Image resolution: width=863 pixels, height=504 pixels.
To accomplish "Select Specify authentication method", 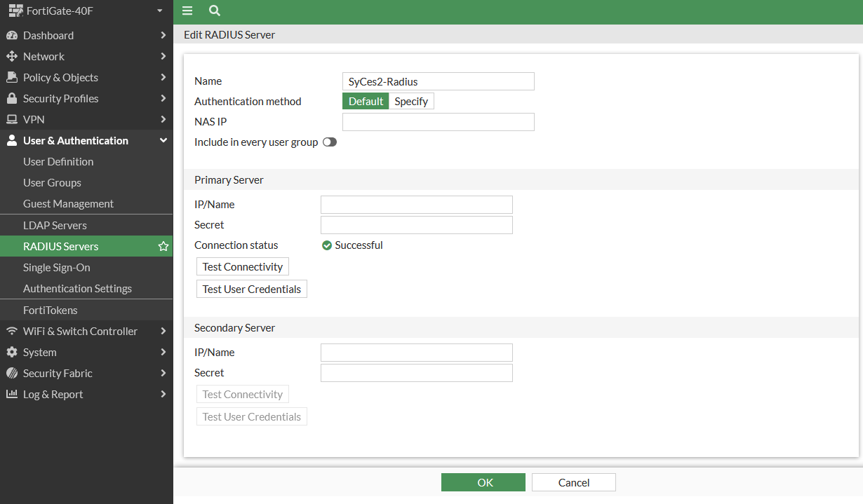I will pos(411,101).
